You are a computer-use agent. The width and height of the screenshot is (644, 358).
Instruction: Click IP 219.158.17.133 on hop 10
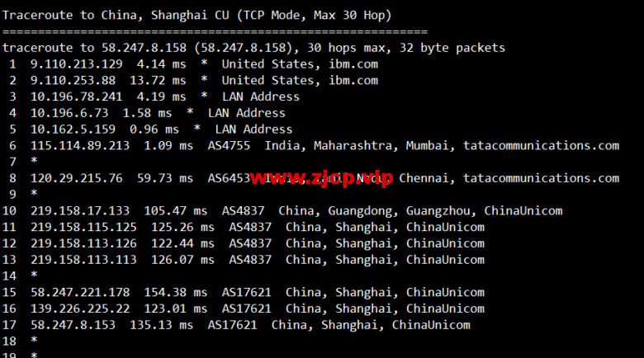(x=80, y=211)
